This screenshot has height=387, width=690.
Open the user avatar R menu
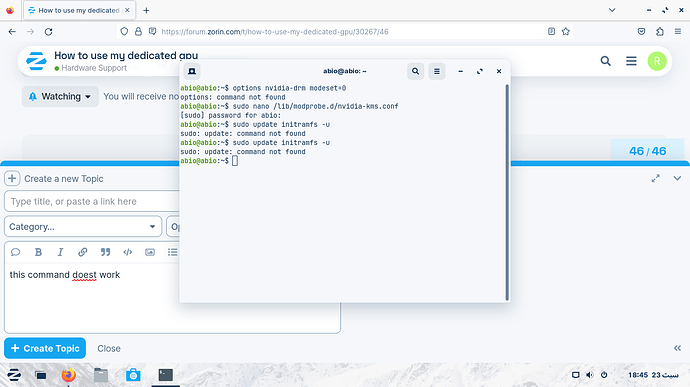coord(657,61)
